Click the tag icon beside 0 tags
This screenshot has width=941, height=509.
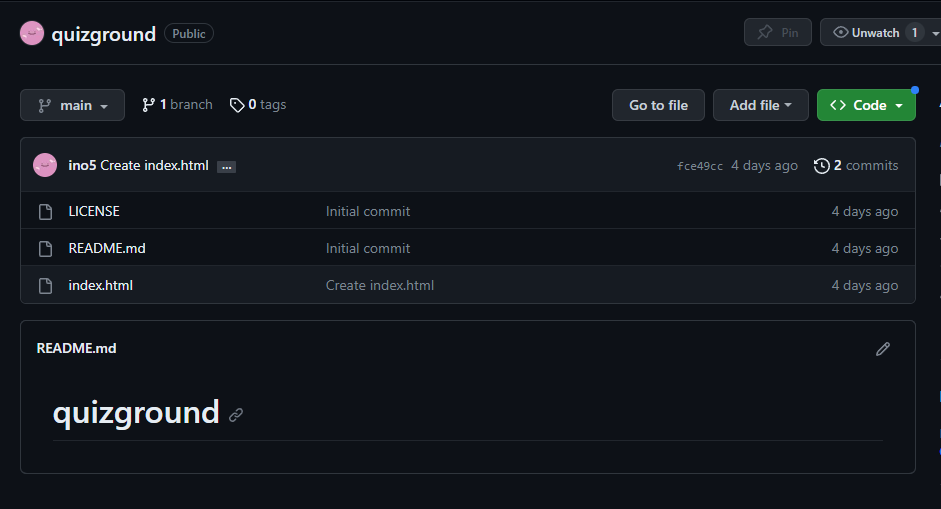[237, 105]
